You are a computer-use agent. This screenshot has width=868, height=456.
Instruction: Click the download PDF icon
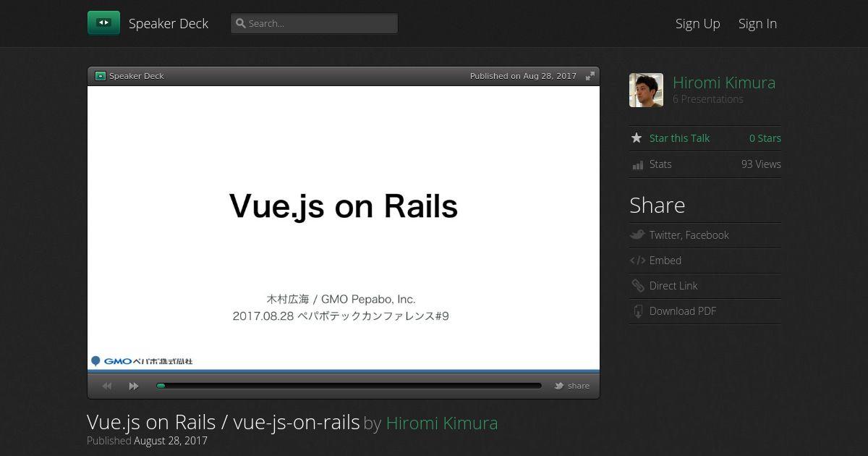(x=637, y=311)
